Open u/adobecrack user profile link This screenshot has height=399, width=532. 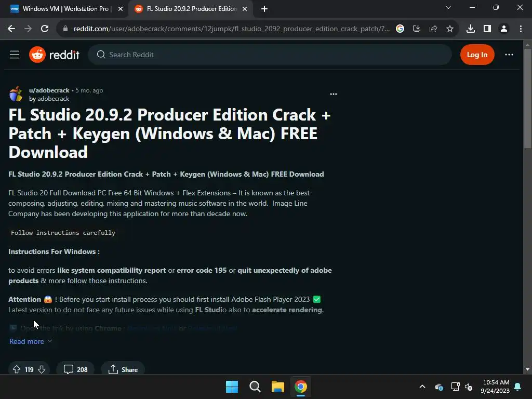49,90
